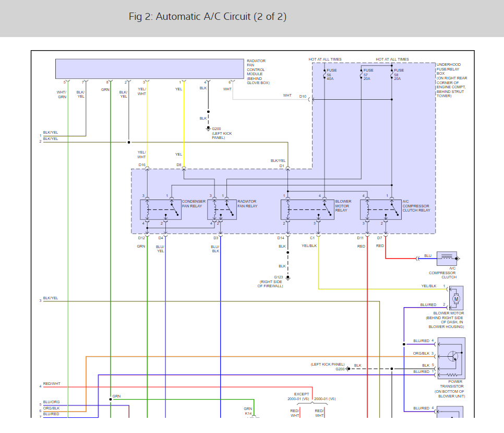The width and height of the screenshot is (504, 433).
Task: Click the Blower Motor Relay symbol
Action: [x=307, y=208]
